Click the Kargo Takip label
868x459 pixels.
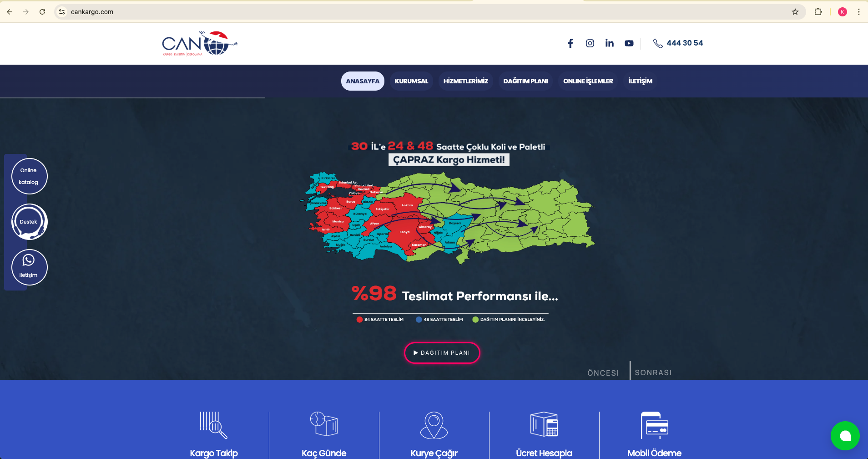pyautogui.click(x=214, y=453)
